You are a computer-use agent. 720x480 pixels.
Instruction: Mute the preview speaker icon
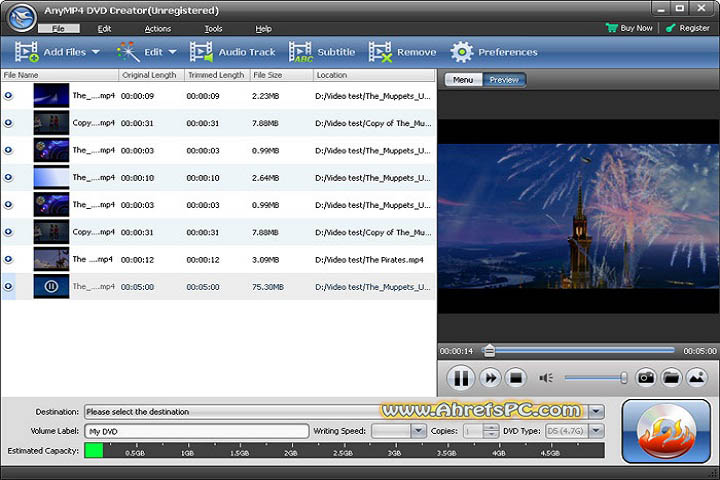point(546,378)
